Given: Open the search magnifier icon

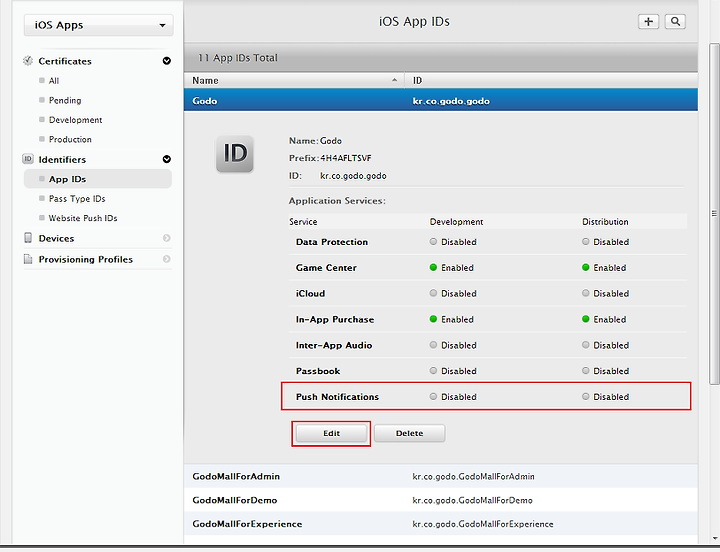Looking at the screenshot, I should pos(675,21).
